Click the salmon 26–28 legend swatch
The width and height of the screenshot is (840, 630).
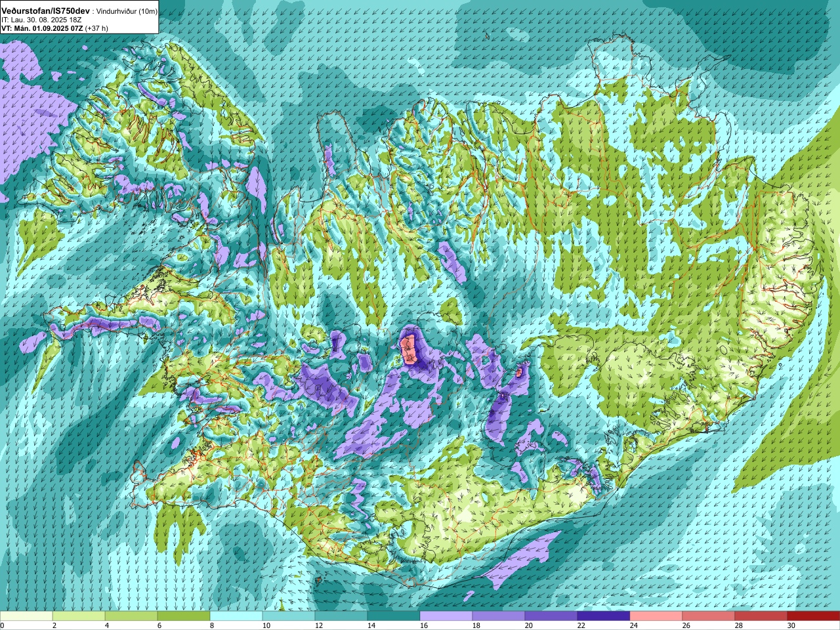tap(709, 616)
